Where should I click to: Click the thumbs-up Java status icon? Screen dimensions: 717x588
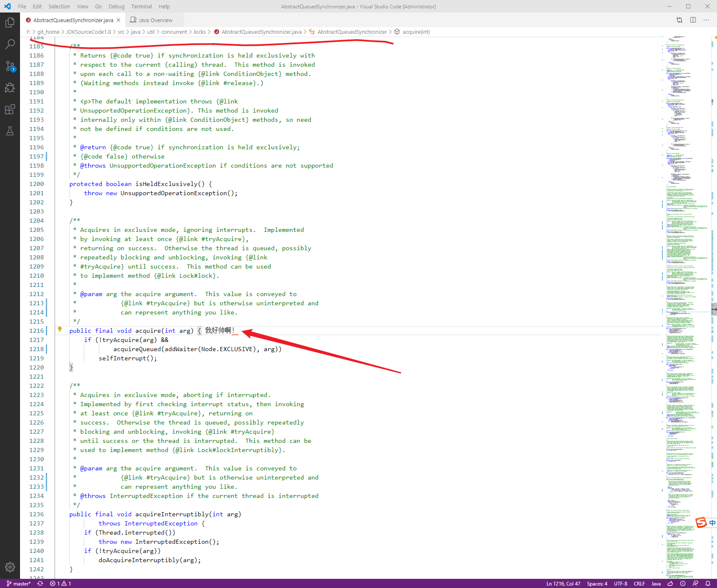coord(670,583)
